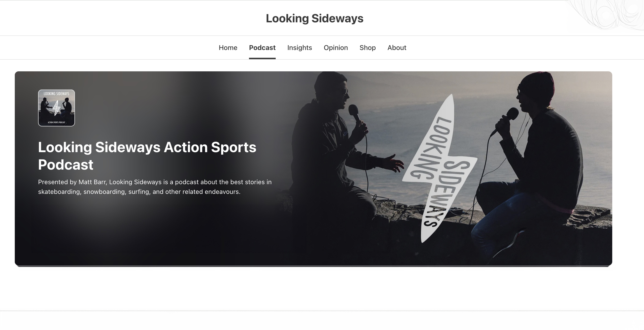Click the underline beneath the Podcast tab
644x330 pixels.
pos(262,58)
